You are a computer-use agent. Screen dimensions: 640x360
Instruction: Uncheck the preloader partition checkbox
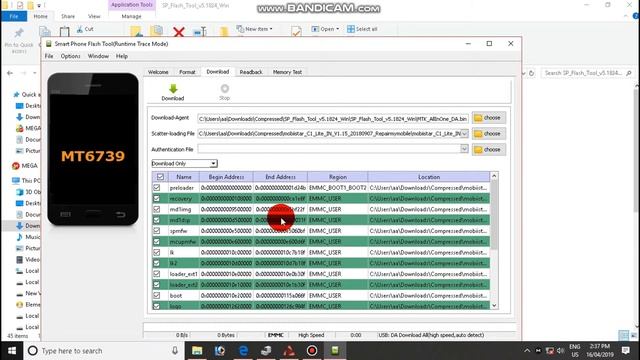[157, 188]
